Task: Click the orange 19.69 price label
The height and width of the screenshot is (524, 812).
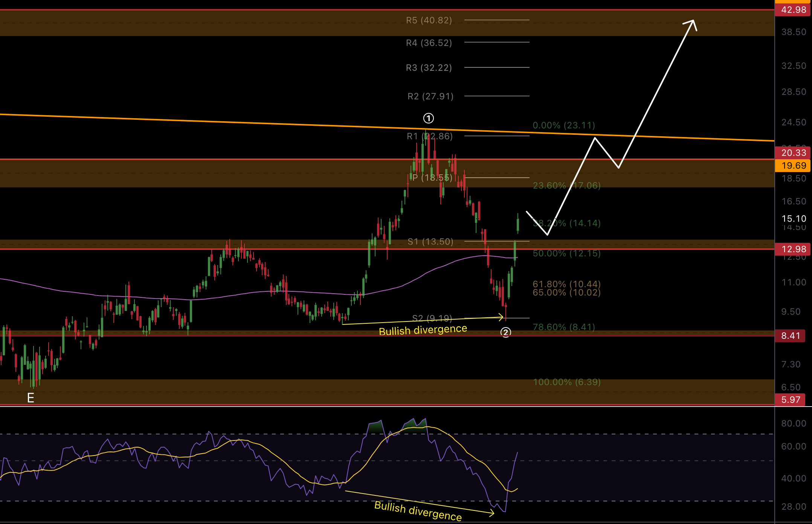Action: pos(793,166)
